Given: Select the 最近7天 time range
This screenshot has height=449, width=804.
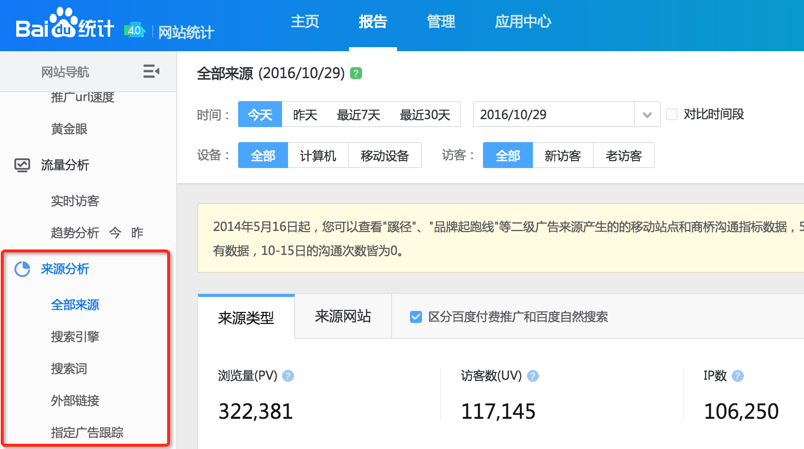Looking at the screenshot, I should (358, 115).
